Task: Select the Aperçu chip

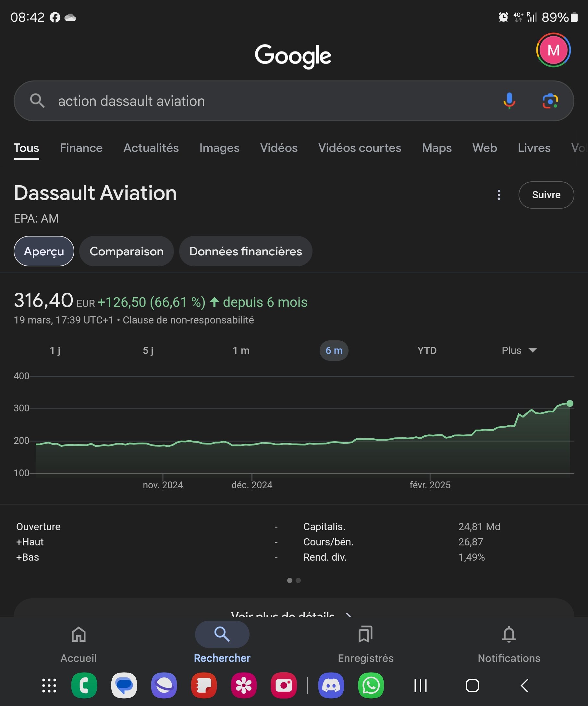Action: [44, 251]
